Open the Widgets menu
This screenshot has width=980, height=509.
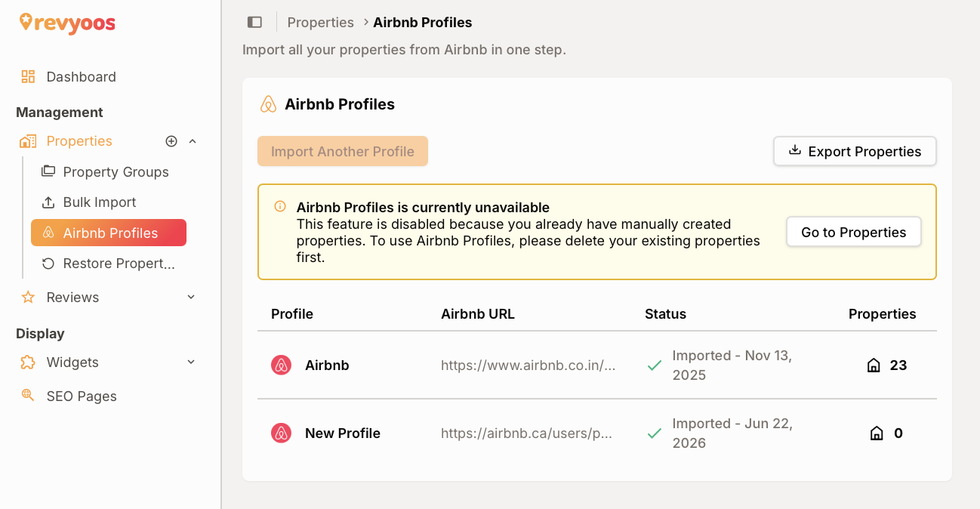tap(72, 362)
